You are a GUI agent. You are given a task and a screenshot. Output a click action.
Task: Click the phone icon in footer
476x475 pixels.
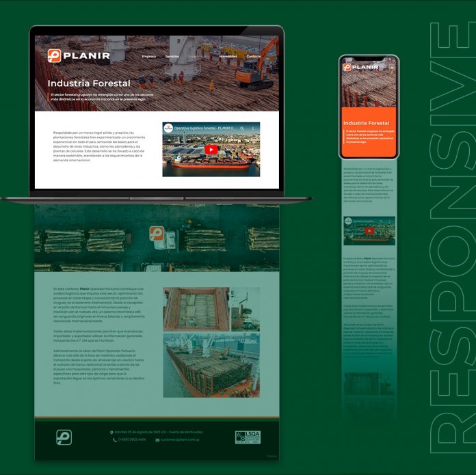pos(115,440)
